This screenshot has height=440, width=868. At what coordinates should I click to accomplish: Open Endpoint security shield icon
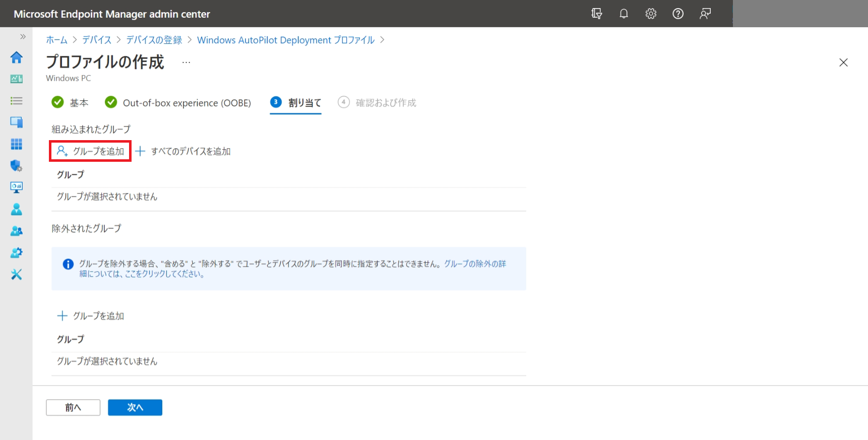[x=16, y=166]
